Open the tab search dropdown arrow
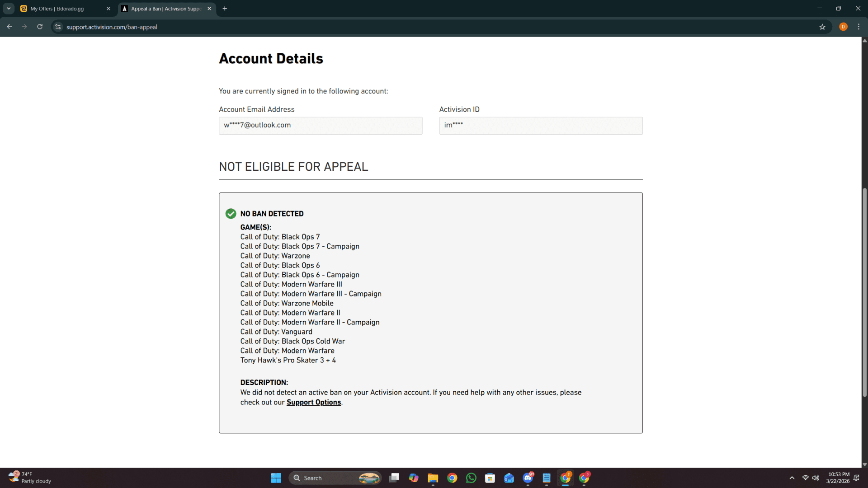868x488 pixels. [x=9, y=9]
